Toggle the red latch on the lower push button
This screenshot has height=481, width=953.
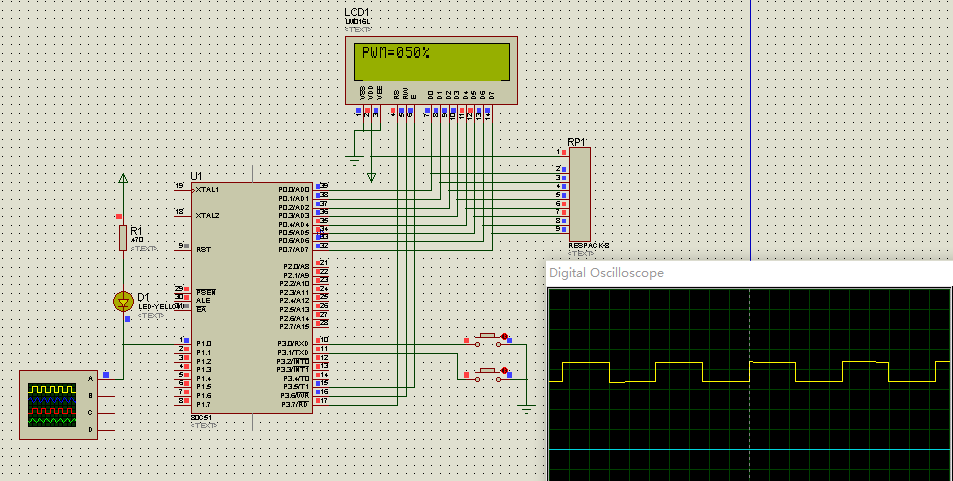[504, 370]
